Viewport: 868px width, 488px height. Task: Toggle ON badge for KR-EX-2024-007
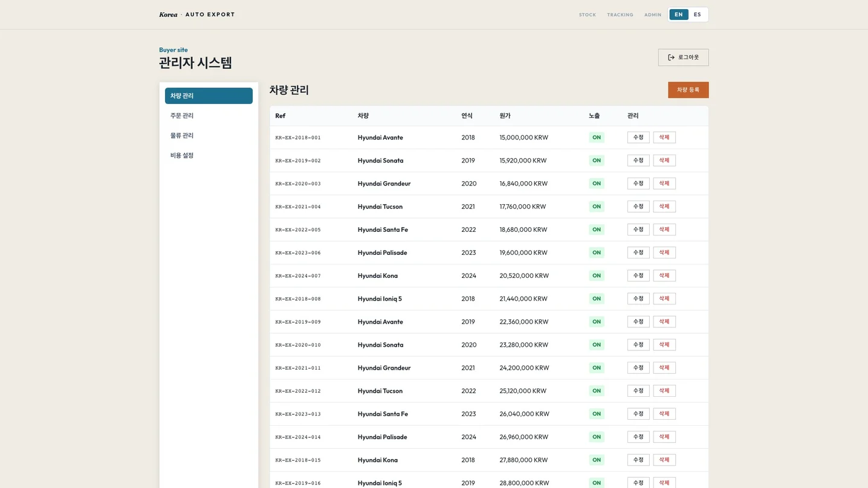coord(597,275)
